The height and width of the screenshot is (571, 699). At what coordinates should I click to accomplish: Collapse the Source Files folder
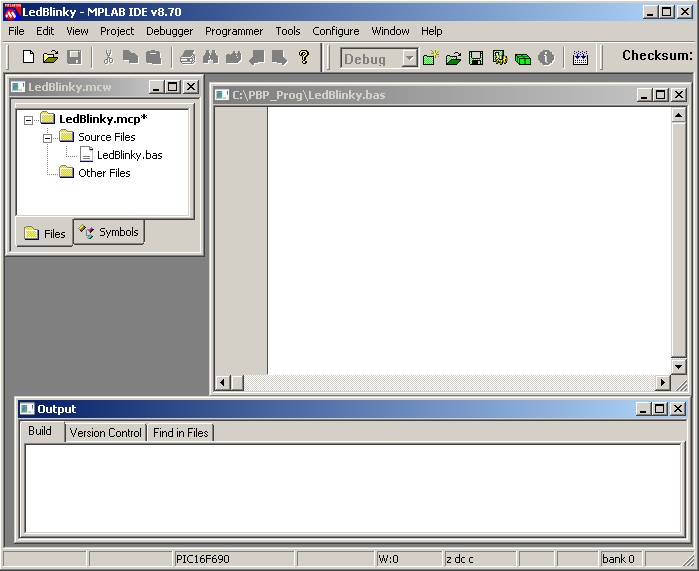point(47,137)
